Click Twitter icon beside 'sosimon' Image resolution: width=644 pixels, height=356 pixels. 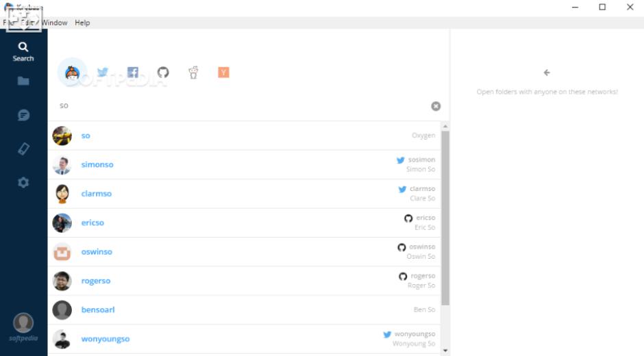click(401, 160)
